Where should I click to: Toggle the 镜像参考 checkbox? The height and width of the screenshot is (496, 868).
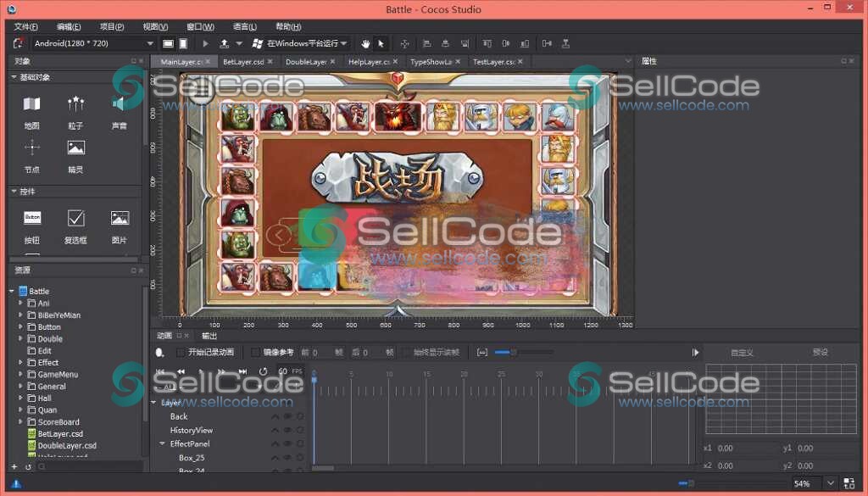pos(256,352)
